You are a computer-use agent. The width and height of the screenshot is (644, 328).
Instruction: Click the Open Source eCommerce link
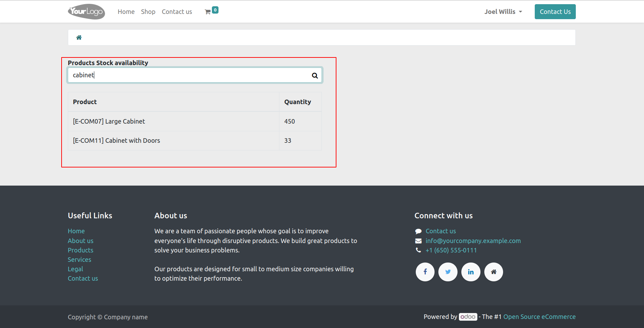click(x=539, y=317)
